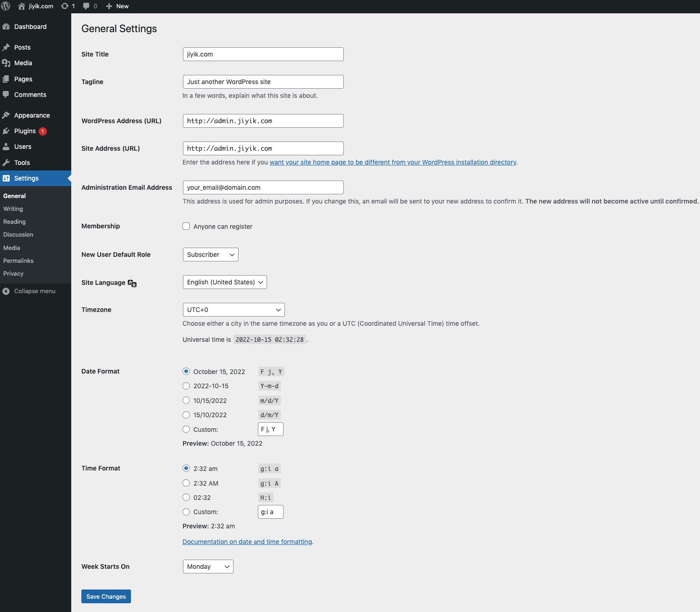700x612 pixels.
Task: Click the Settings sliders icon
Action: click(6, 178)
